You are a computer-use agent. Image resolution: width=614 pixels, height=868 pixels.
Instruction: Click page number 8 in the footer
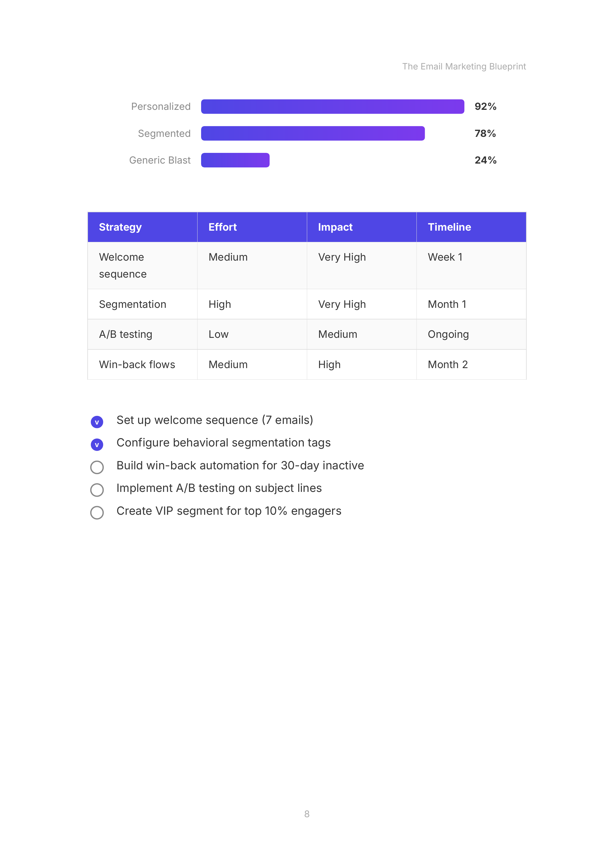307,814
